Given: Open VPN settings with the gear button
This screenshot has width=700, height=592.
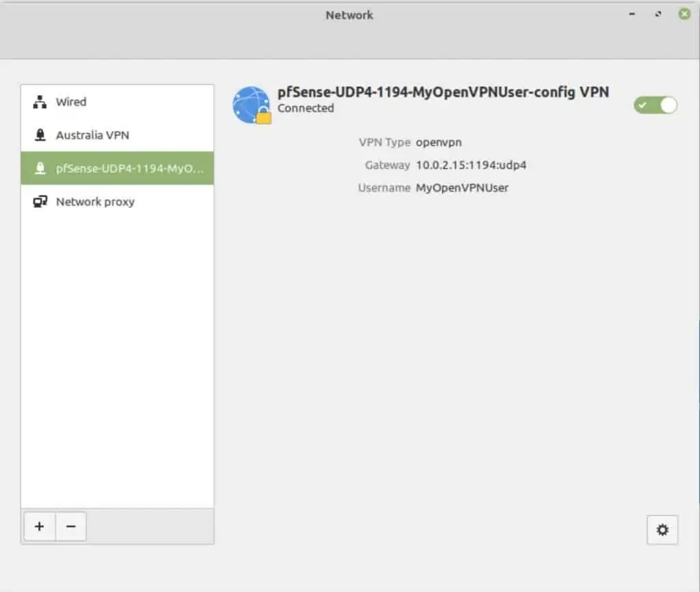Looking at the screenshot, I should tap(662, 530).
